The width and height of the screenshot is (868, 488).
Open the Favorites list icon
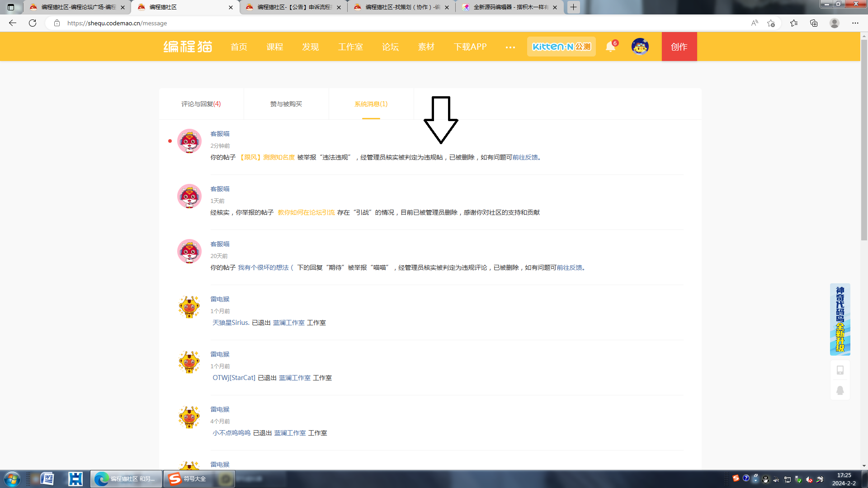(794, 23)
